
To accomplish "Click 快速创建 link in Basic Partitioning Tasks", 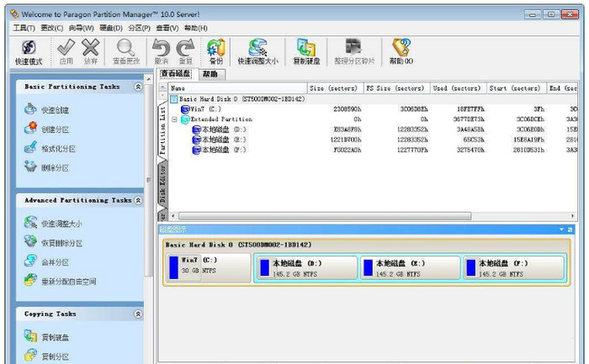I will [x=55, y=110].
